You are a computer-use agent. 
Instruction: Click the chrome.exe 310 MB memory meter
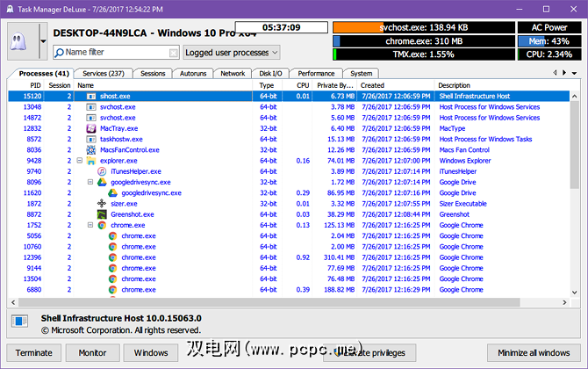coord(424,41)
